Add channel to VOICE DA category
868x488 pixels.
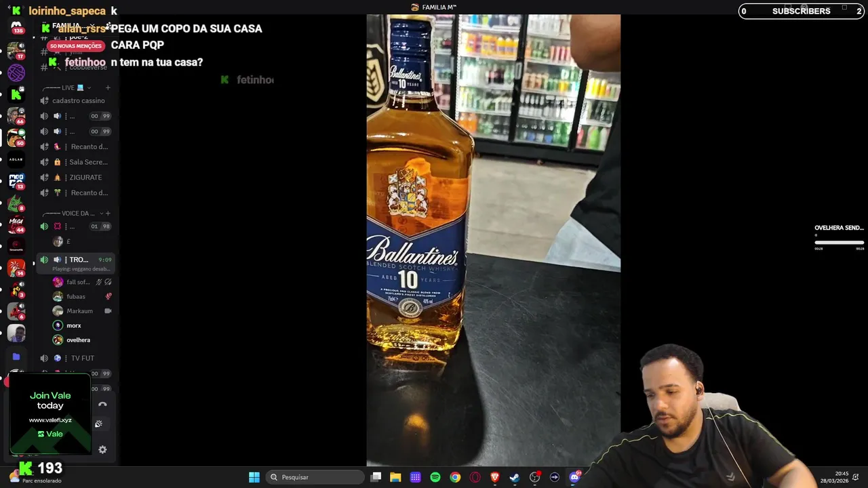coord(107,213)
